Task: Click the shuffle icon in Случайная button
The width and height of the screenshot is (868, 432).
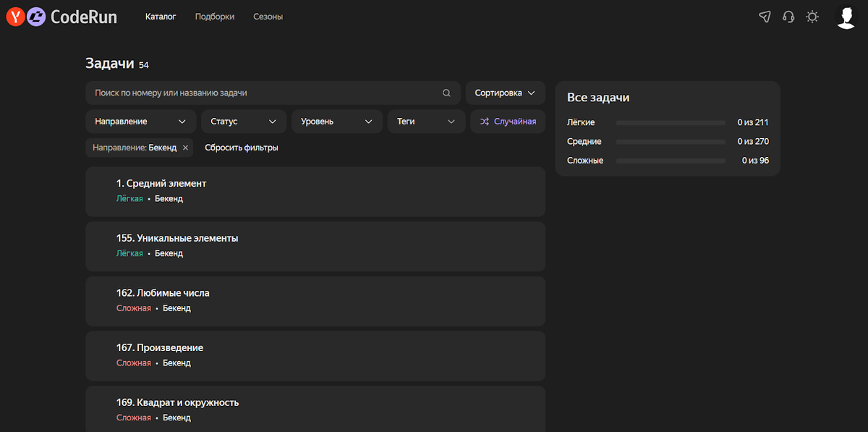Action: tap(484, 122)
